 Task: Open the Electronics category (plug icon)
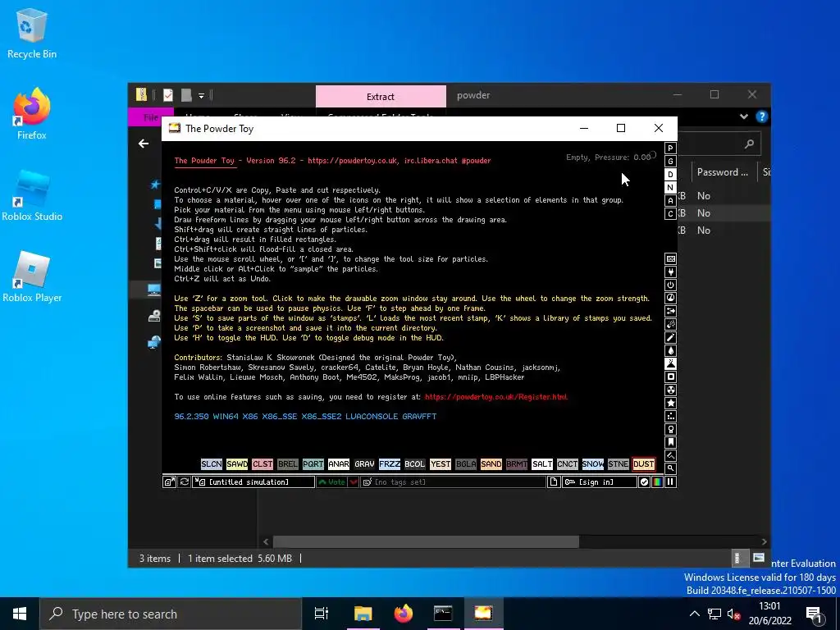tap(670, 272)
